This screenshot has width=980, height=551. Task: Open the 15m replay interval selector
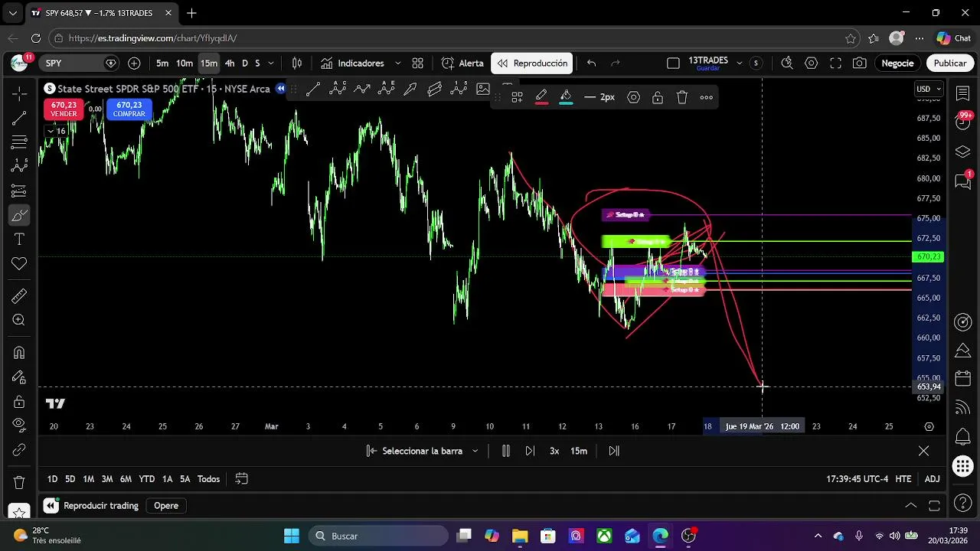click(x=579, y=451)
